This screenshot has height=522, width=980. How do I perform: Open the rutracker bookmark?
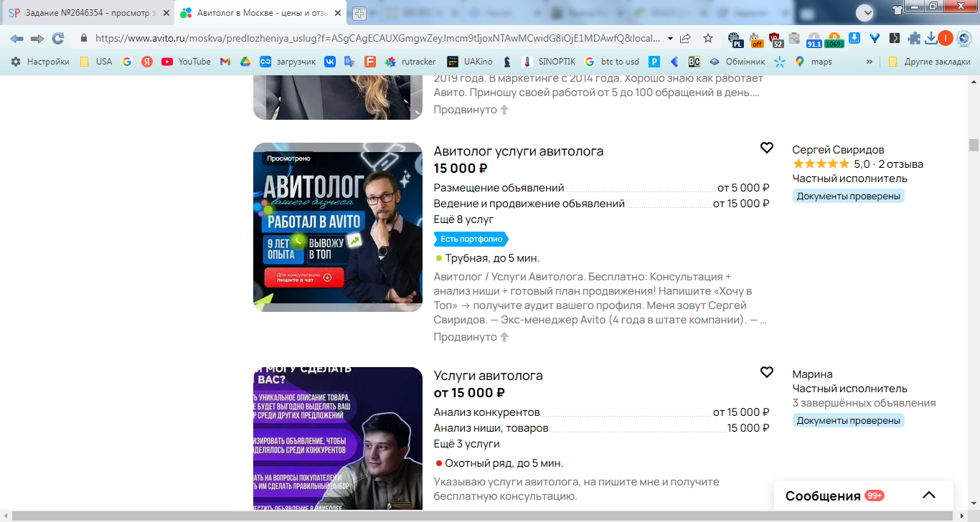click(x=410, y=62)
